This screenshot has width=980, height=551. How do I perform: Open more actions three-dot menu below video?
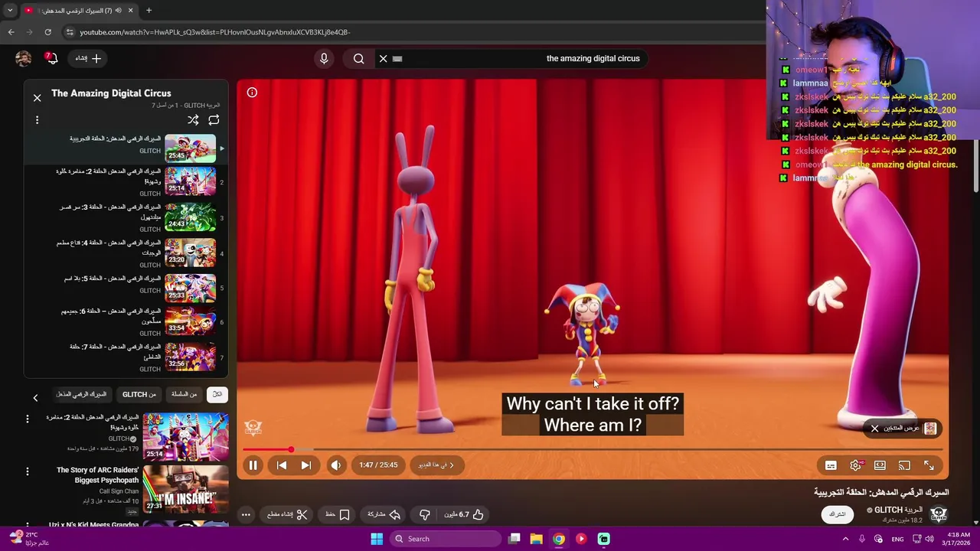[246, 514]
